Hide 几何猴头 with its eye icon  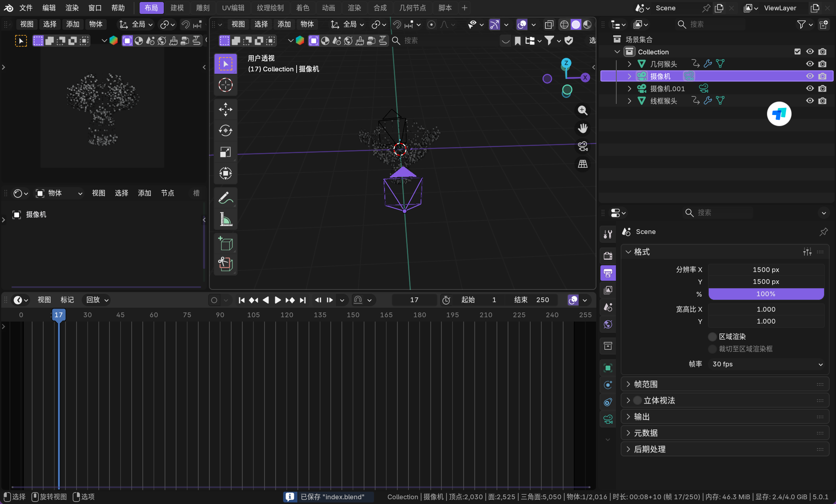coord(809,64)
